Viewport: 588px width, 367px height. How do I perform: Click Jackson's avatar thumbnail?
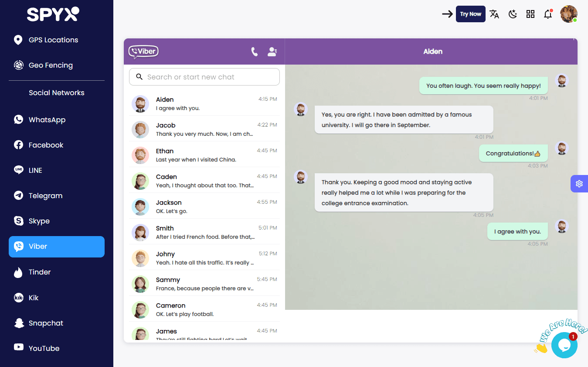point(140,207)
